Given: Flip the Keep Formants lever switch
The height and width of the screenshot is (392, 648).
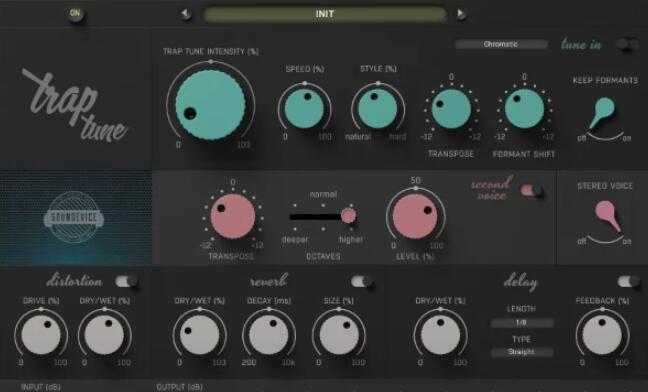Looking at the screenshot, I should pyautogui.click(x=603, y=112).
